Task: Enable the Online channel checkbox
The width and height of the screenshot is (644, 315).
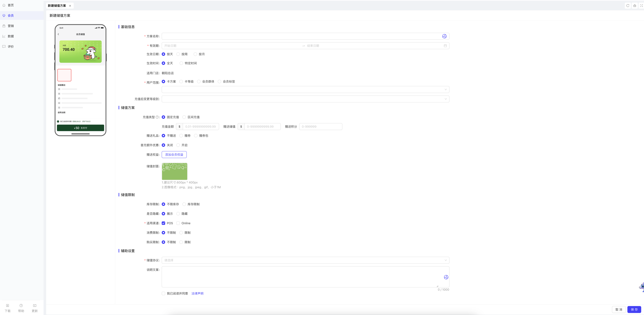Action: 178,223
